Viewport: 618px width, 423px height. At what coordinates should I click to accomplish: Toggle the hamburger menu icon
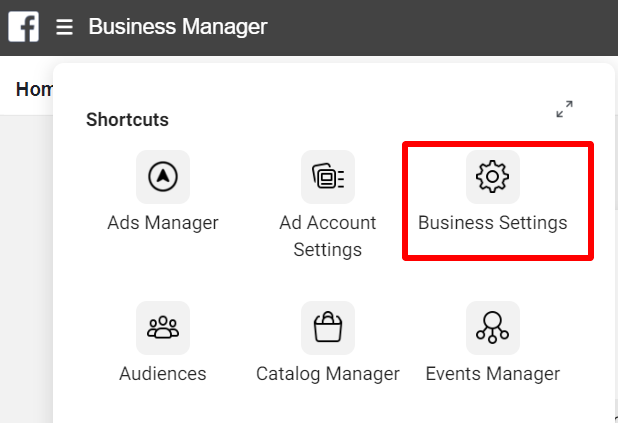pos(64,27)
